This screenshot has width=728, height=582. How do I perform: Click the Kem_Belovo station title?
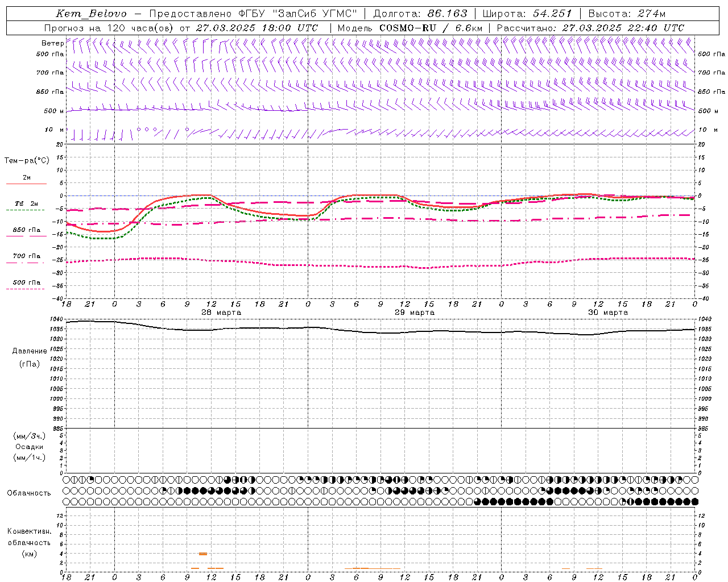click(x=92, y=14)
